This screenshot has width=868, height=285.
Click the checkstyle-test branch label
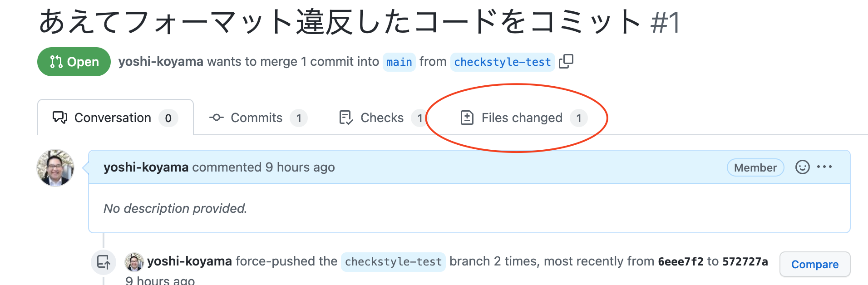pos(502,62)
